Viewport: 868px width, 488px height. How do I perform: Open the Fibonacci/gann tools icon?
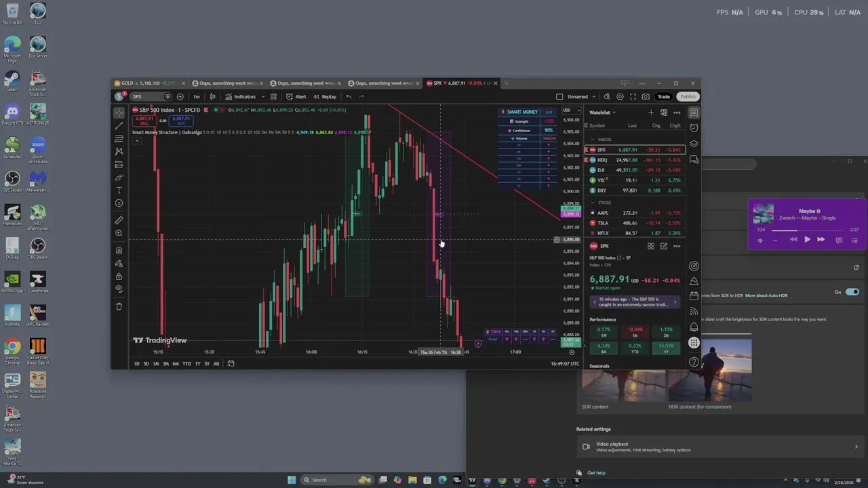pos(119,138)
